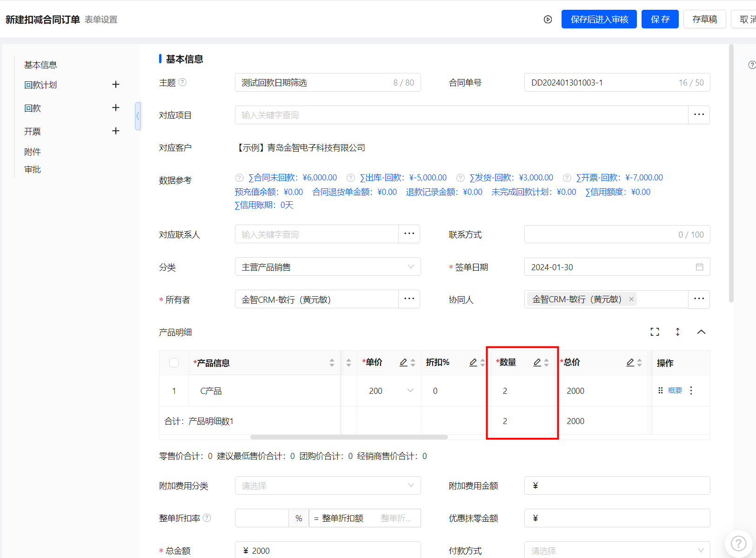
Task: Batch edit the 总价 column
Action: (x=630, y=362)
